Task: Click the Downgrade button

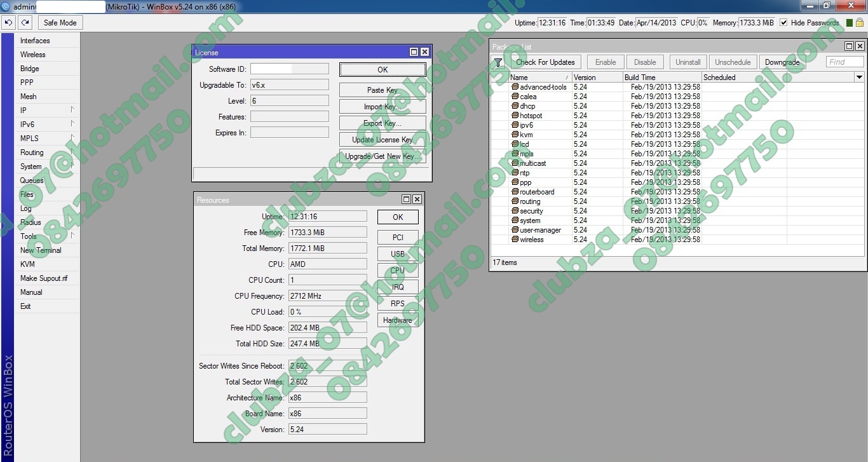Action: coord(782,62)
